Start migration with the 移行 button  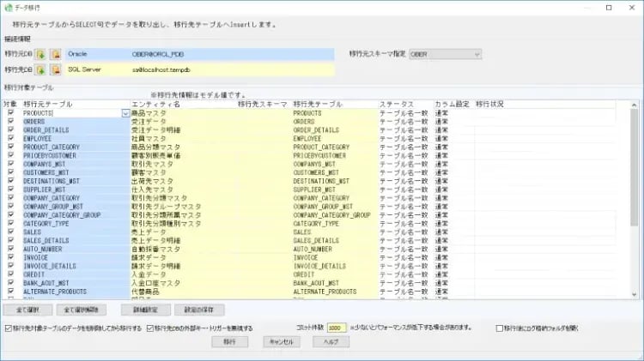(x=229, y=341)
